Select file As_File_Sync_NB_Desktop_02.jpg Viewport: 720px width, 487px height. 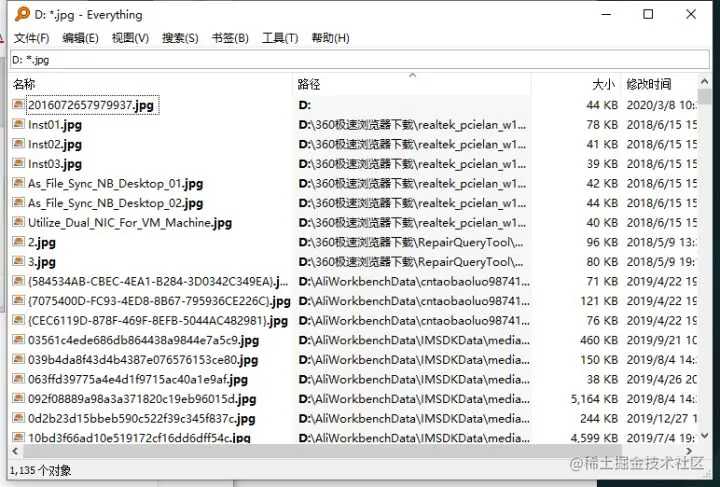(115, 203)
